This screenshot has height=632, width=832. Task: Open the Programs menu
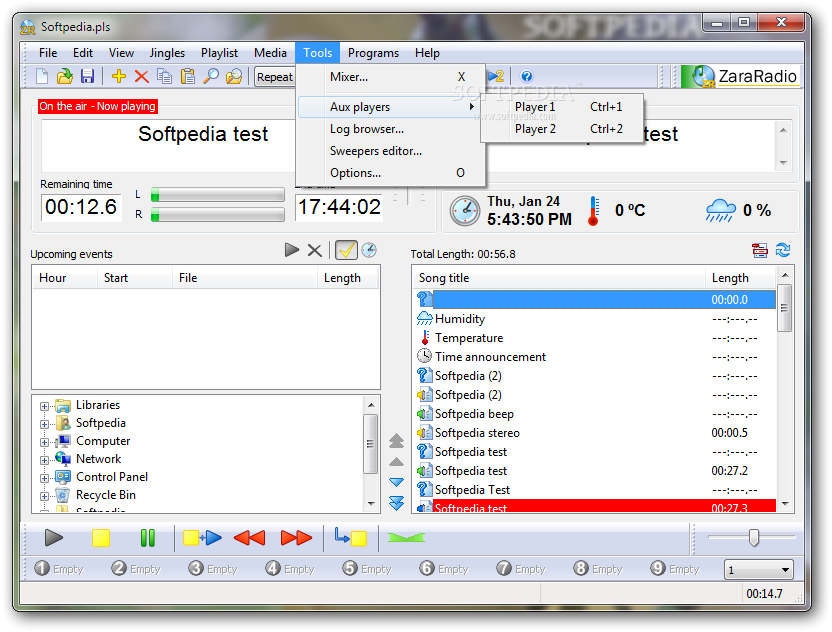tap(373, 53)
